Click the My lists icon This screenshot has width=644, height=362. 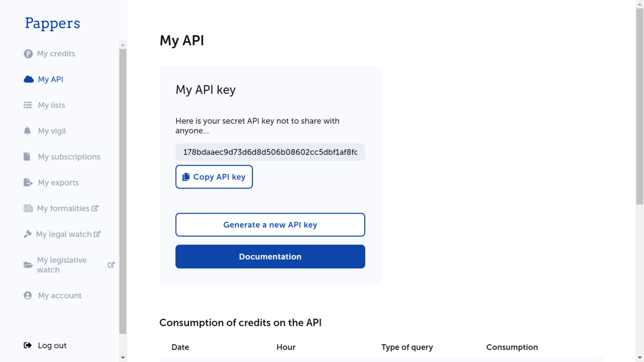coord(28,105)
